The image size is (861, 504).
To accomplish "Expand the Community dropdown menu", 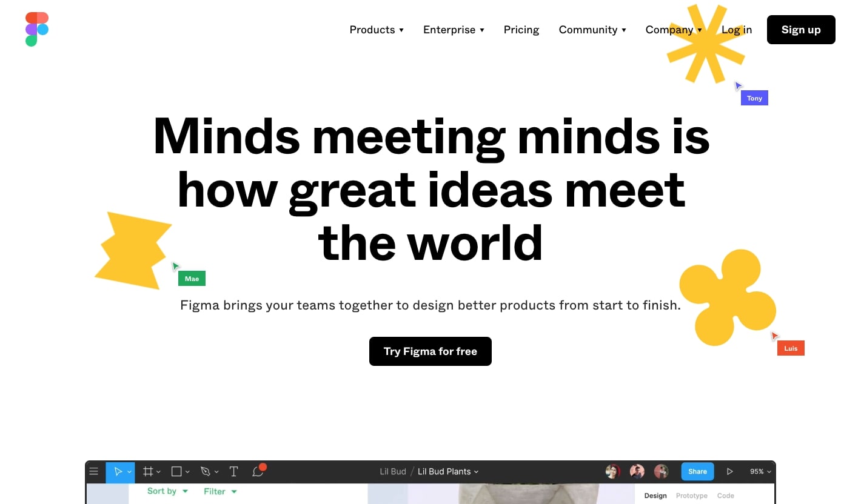I will click(592, 30).
